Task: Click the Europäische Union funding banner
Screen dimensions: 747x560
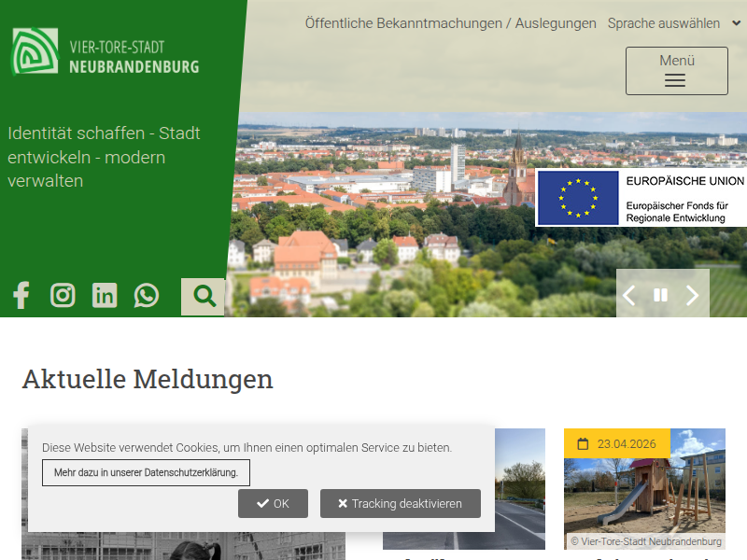Action: (x=641, y=198)
